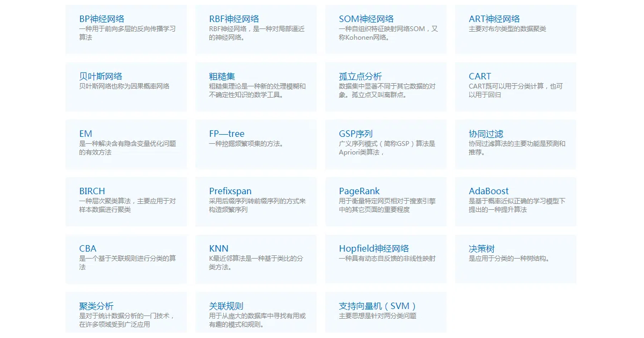This screenshot has width=644, height=338.
Task: Open the RBF神经网络 link
Action: tap(234, 19)
